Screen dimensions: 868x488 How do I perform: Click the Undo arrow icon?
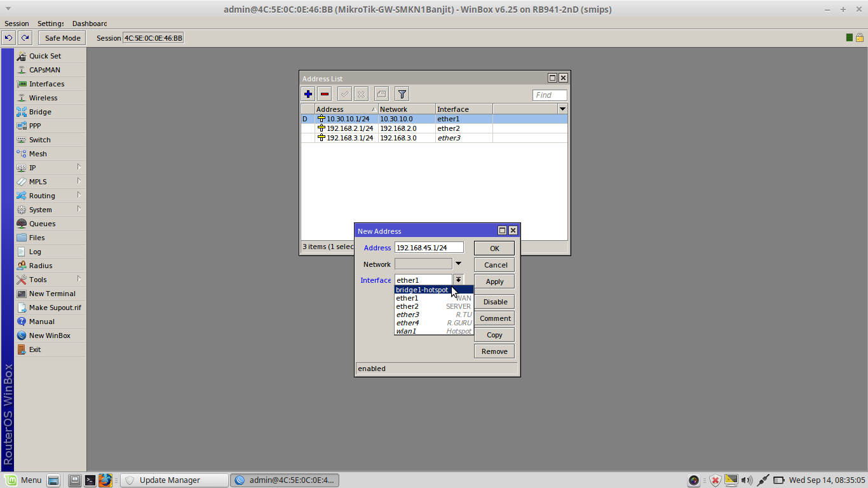[8, 38]
